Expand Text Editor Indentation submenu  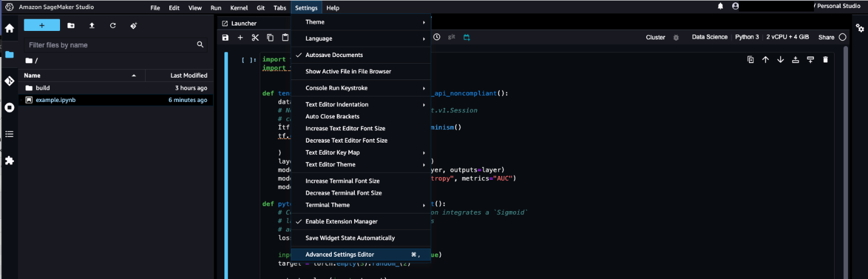361,104
